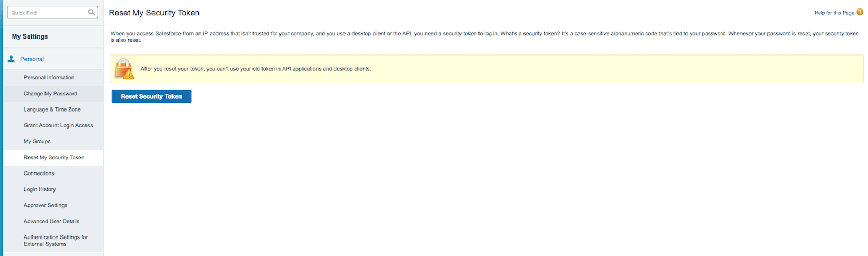The width and height of the screenshot is (868, 256).
Task: Show Advanced User Details
Action: click(x=51, y=221)
